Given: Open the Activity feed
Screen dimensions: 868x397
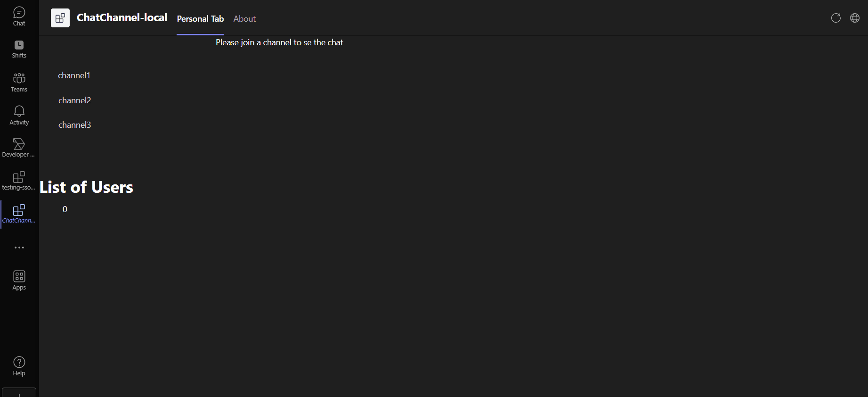Looking at the screenshot, I should point(19,114).
